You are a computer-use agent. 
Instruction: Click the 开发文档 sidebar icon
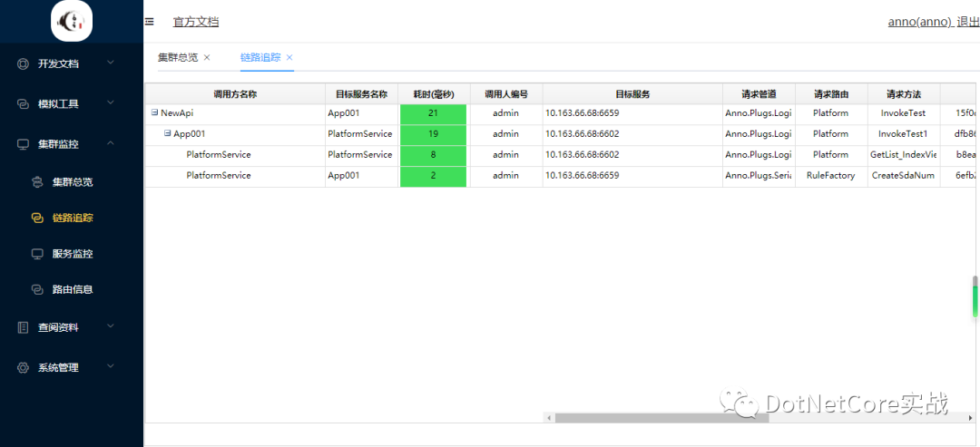click(23, 63)
